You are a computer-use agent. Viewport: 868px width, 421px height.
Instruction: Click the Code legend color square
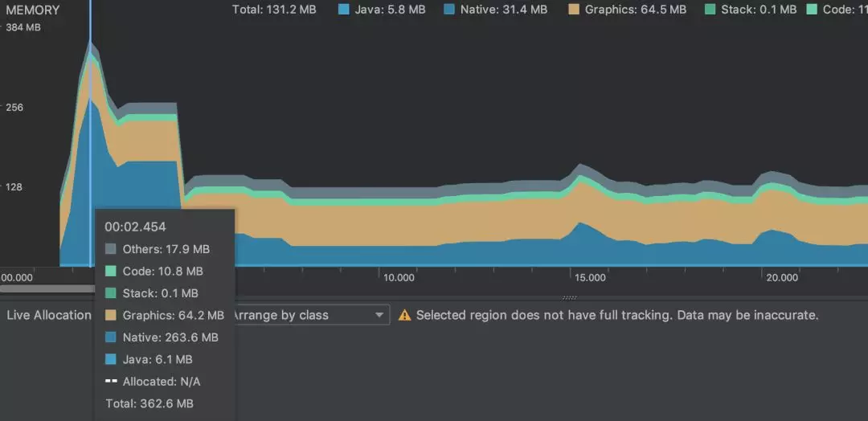coord(812,10)
